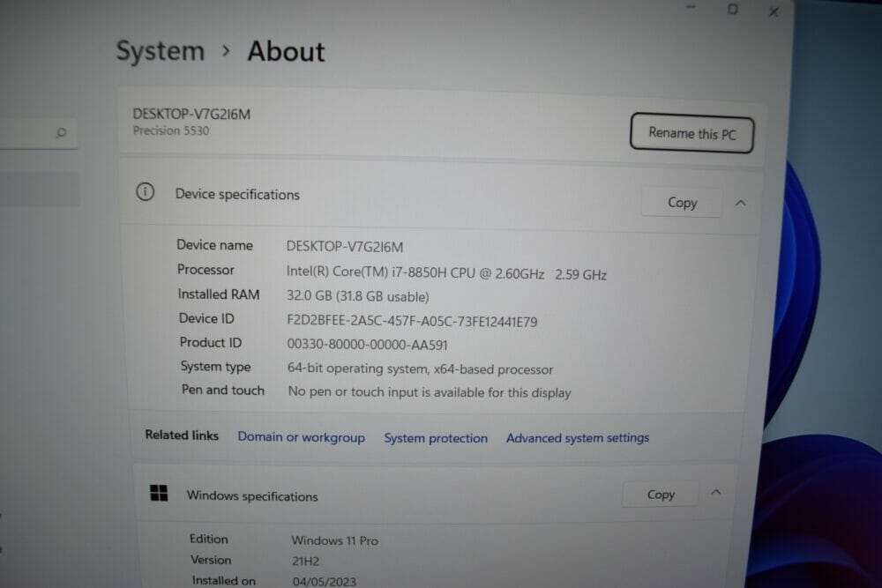Select Device ID value F2D2BFEE-2A5C-457F-A05C-73FE12441E79
Screen dimensions: 882x588
coord(412,321)
